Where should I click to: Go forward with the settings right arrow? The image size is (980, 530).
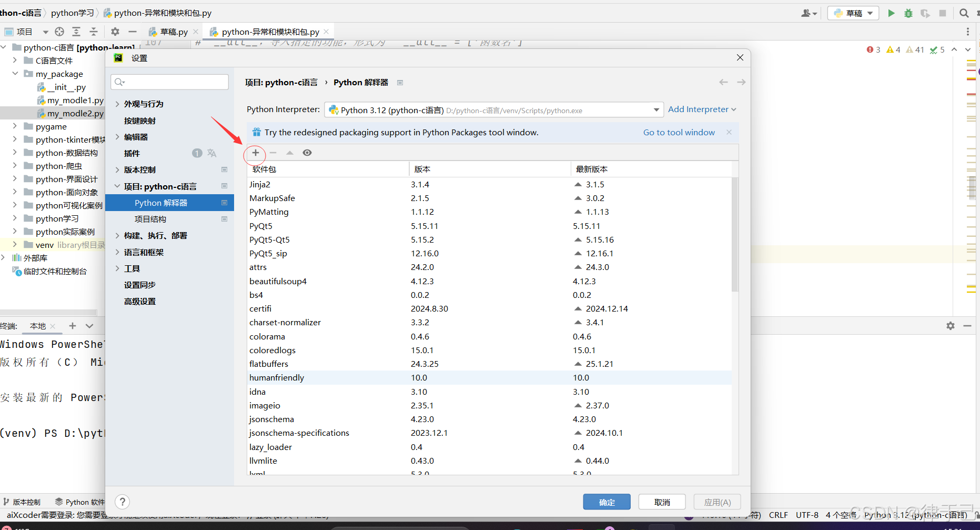[741, 82]
